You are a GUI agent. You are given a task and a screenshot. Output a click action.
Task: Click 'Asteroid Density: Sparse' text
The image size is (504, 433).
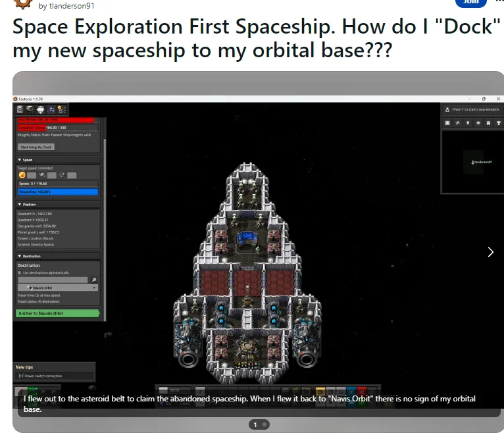click(36, 245)
